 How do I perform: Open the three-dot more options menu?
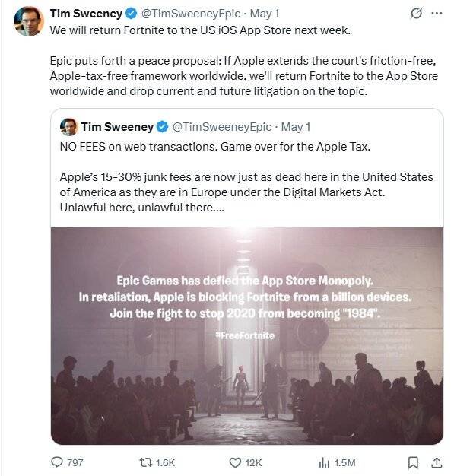(x=437, y=14)
